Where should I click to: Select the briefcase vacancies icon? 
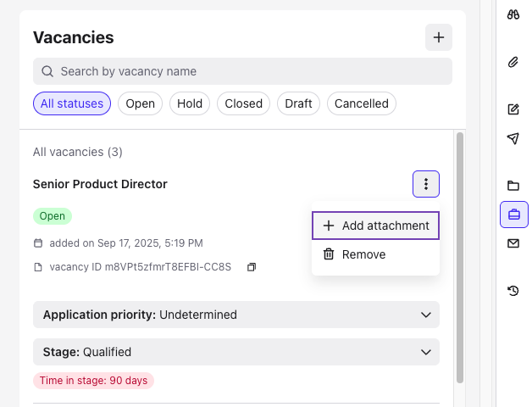[513, 215]
